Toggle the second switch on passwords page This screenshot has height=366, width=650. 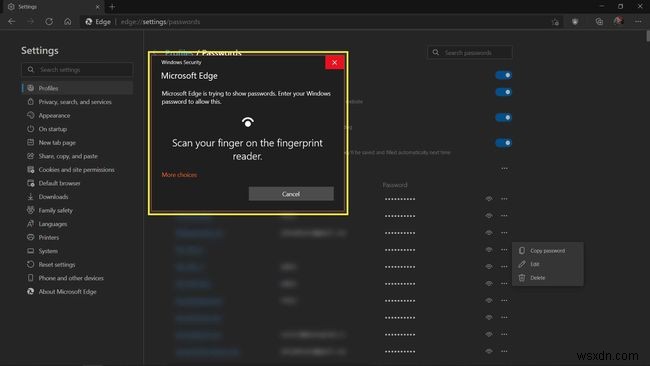(x=503, y=92)
